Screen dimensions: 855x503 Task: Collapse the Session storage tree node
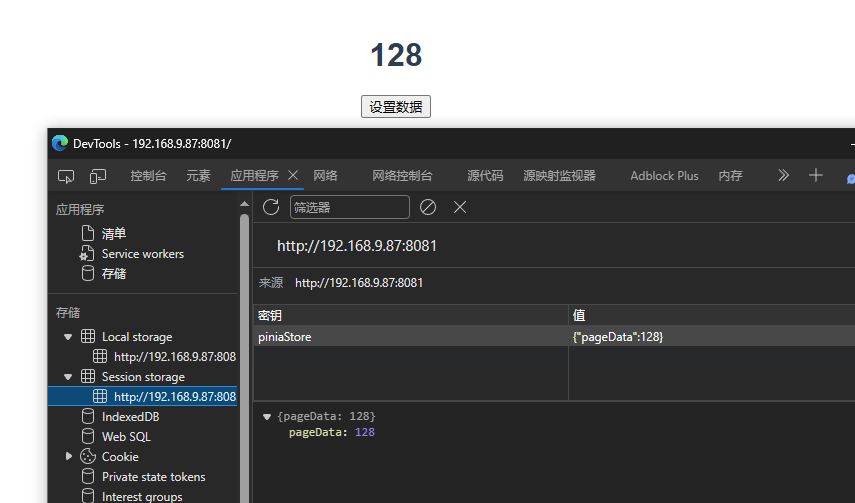tap(68, 377)
